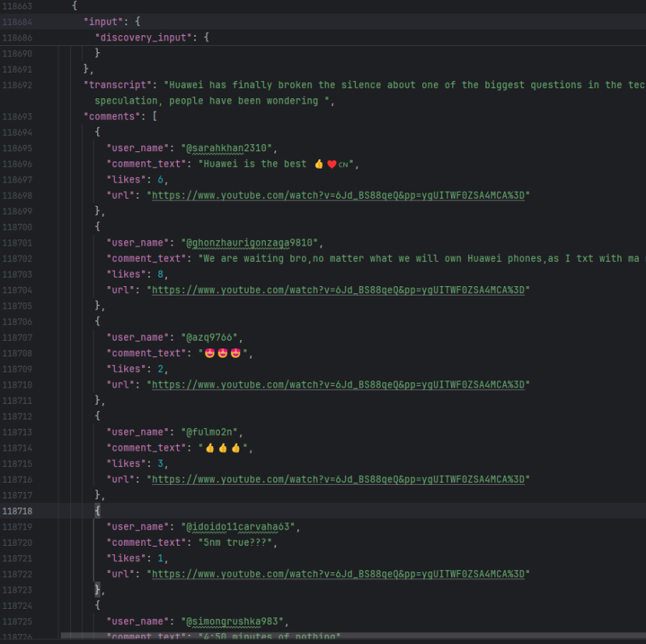Click the "user_name" key on line 118701
This screenshot has height=644, width=646.
[x=137, y=242]
